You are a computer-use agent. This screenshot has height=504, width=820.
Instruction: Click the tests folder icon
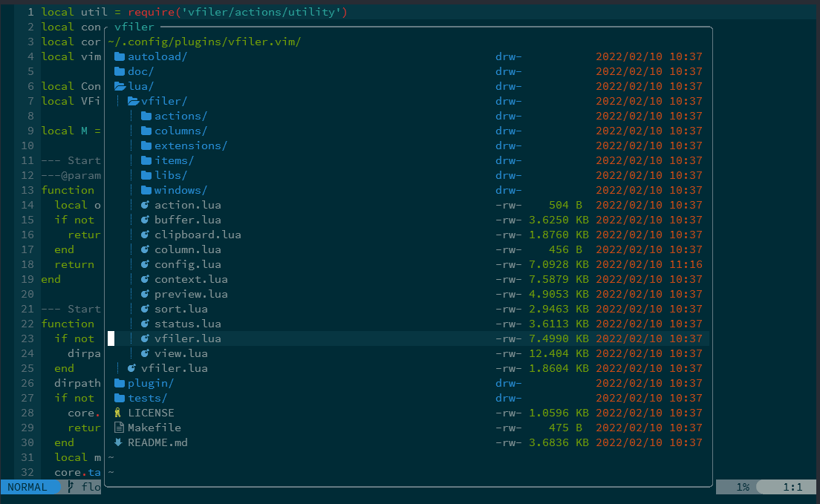pyautogui.click(x=120, y=398)
